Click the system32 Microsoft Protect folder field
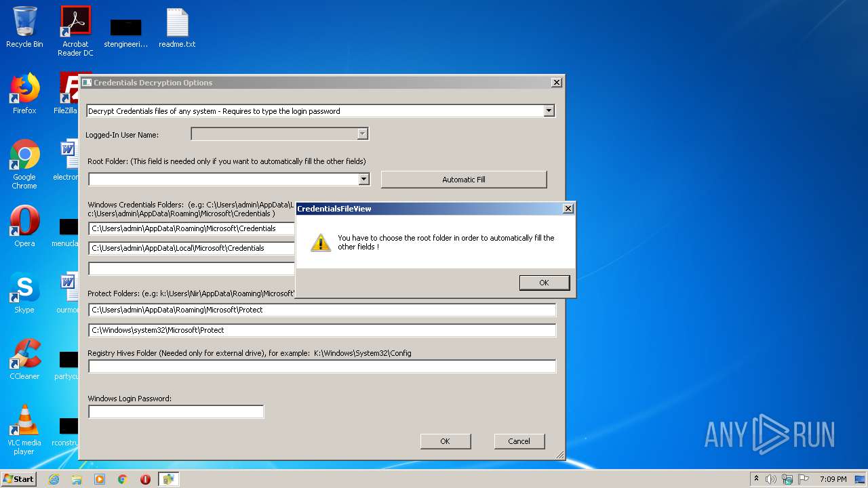Image resolution: width=868 pixels, height=488 pixels. (322, 330)
